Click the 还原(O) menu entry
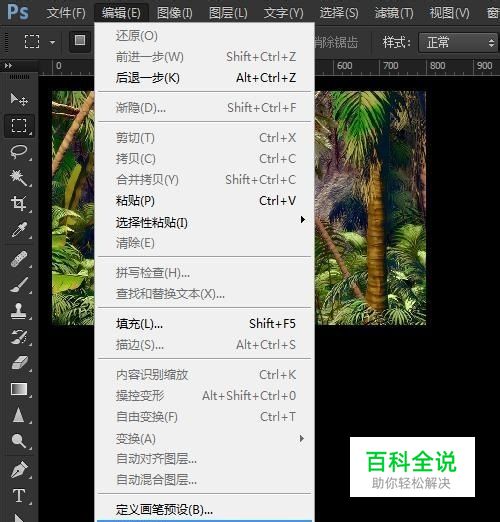 coord(205,36)
